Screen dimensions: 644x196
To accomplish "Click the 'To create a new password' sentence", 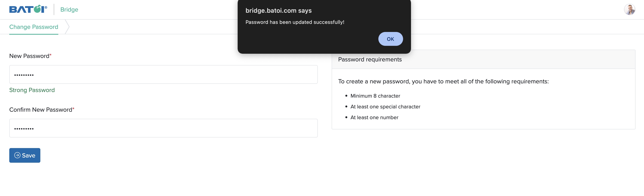I will [x=443, y=82].
